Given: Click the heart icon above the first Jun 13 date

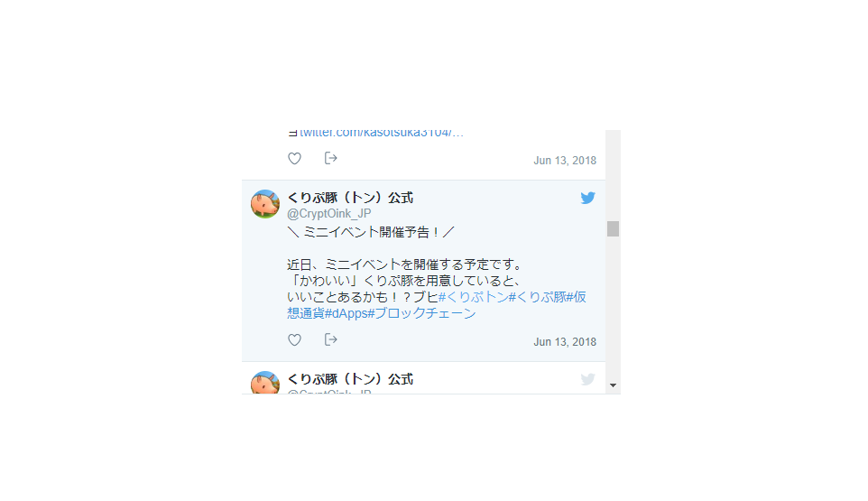Looking at the screenshot, I should tap(294, 158).
